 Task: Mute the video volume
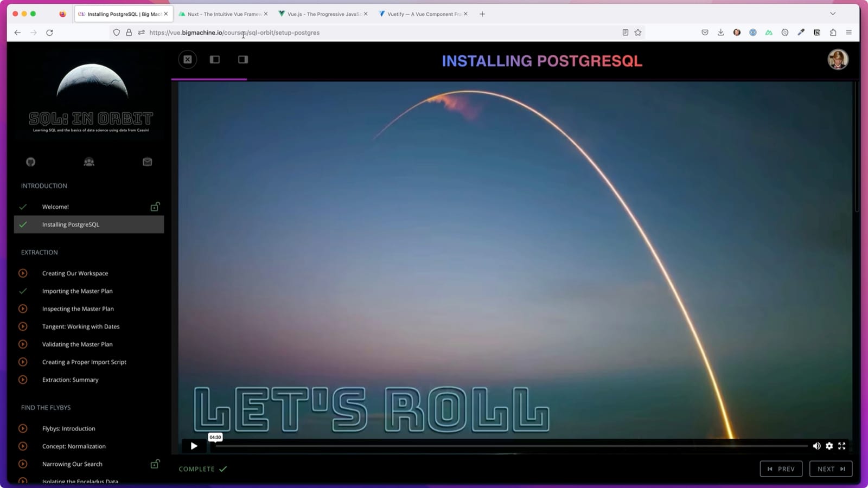click(x=816, y=446)
